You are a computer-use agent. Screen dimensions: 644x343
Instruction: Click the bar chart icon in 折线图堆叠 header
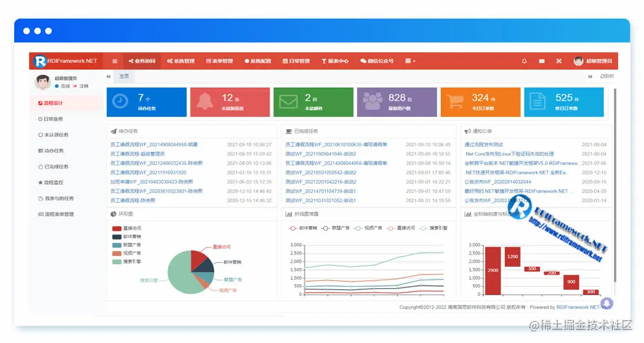(x=289, y=214)
